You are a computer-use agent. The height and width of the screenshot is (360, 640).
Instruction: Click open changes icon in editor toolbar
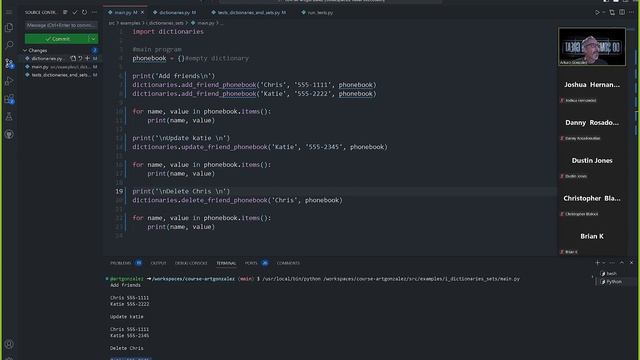click(x=612, y=13)
